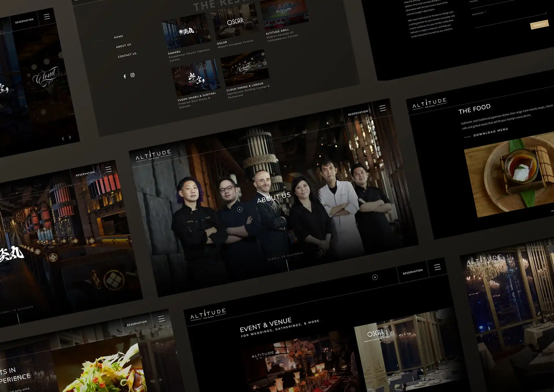Select Contact Us in the navigation menu
Viewport: 554px width, 392px height.
(x=127, y=55)
